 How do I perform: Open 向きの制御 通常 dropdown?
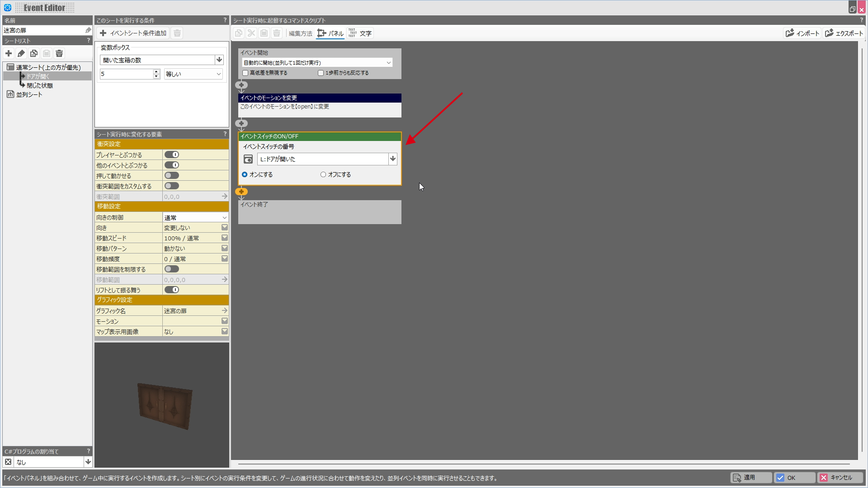coord(195,217)
